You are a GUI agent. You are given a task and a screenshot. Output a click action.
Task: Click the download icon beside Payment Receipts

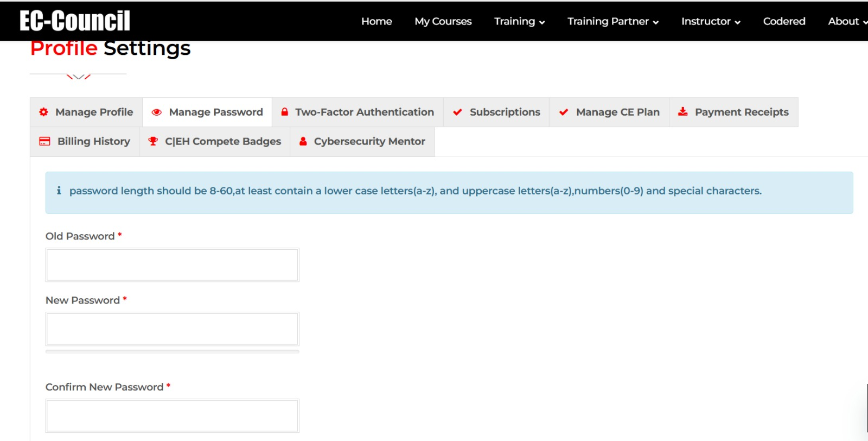point(683,112)
